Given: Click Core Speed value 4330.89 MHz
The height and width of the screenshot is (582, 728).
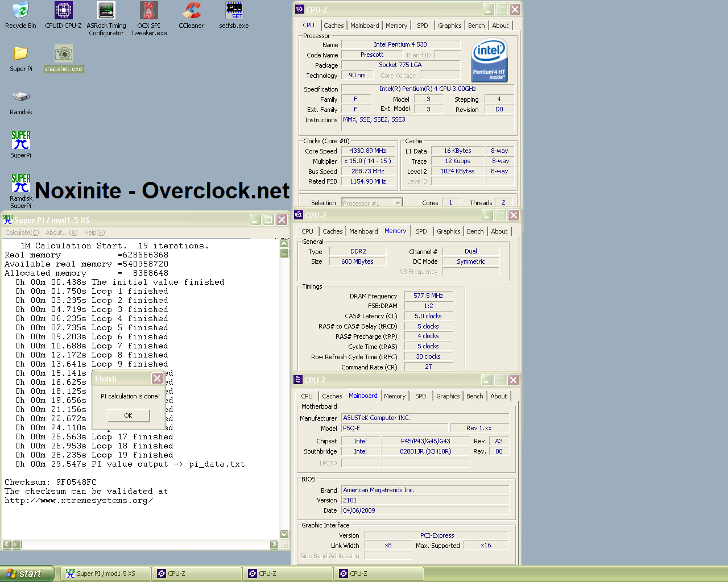Looking at the screenshot, I should [368, 151].
